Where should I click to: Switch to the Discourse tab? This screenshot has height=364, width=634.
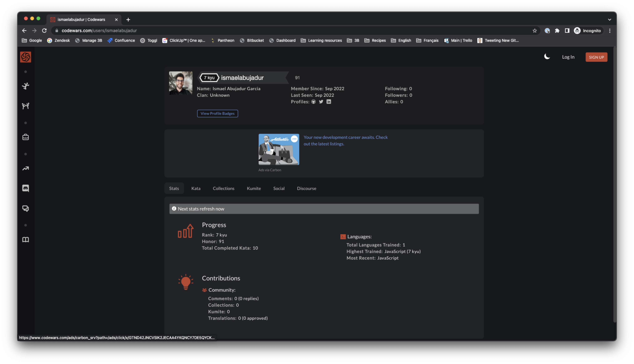click(307, 189)
